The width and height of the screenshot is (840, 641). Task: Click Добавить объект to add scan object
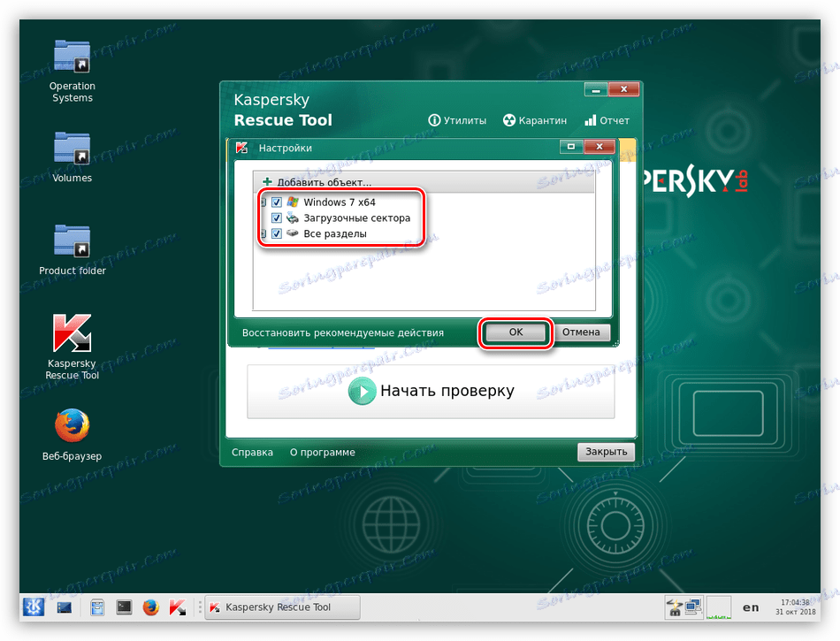pos(317,182)
